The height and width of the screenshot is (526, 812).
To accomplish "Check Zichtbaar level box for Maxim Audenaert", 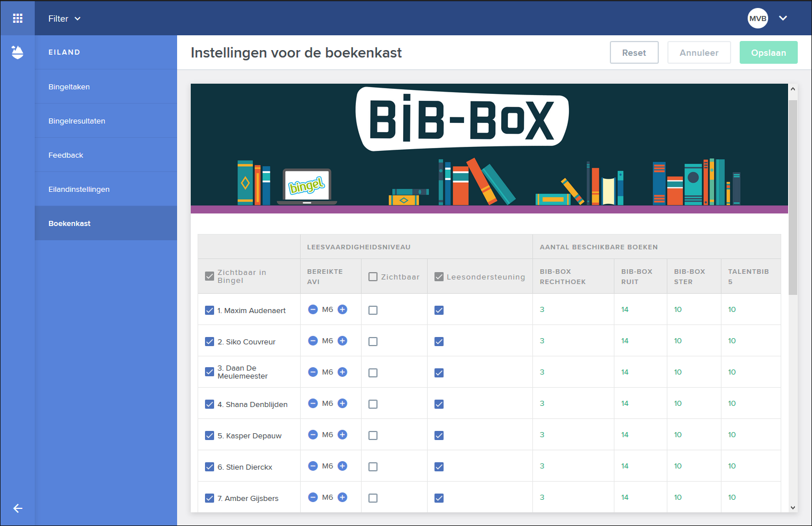I will click(x=373, y=310).
